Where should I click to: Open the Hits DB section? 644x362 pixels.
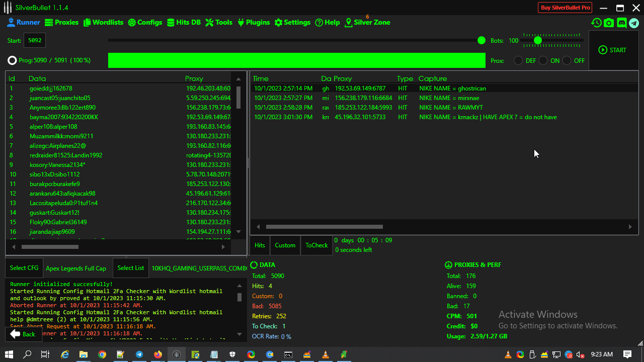184,23
